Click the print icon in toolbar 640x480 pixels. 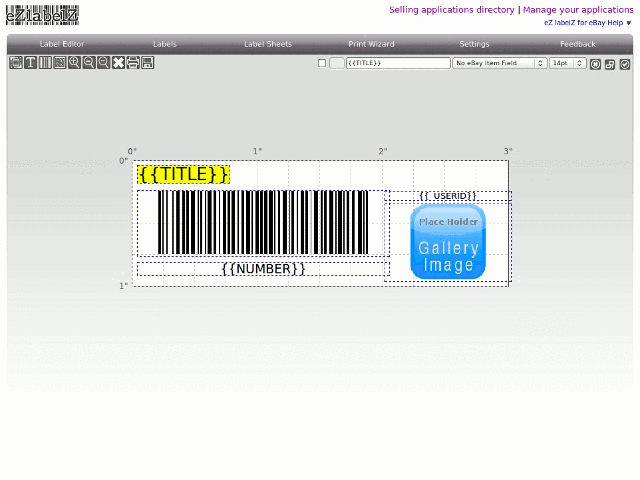(133, 63)
